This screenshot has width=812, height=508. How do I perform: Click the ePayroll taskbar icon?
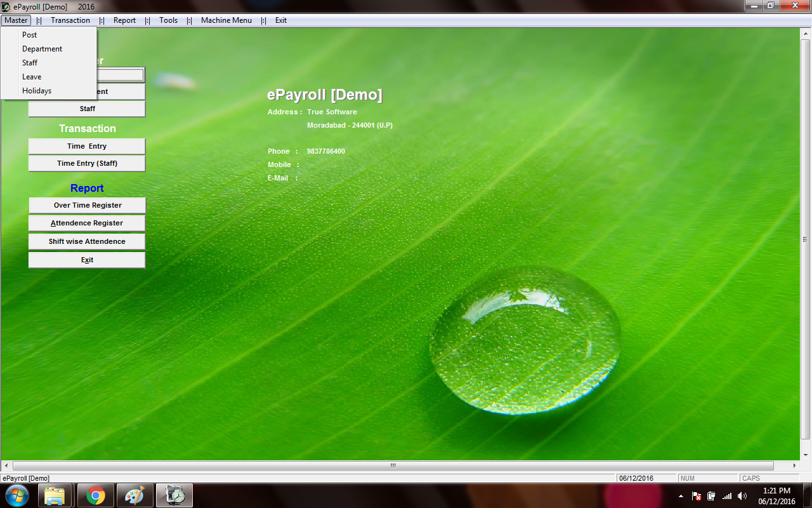174,495
